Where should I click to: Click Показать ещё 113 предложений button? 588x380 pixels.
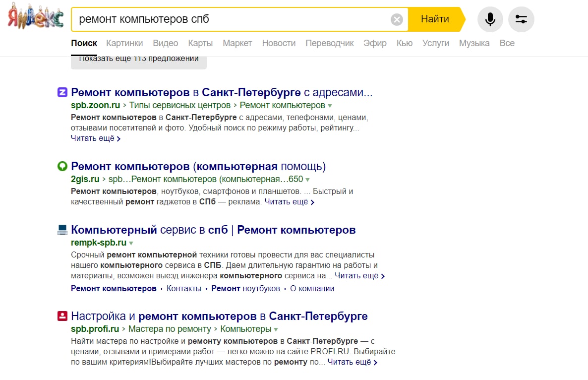point(139,63)
